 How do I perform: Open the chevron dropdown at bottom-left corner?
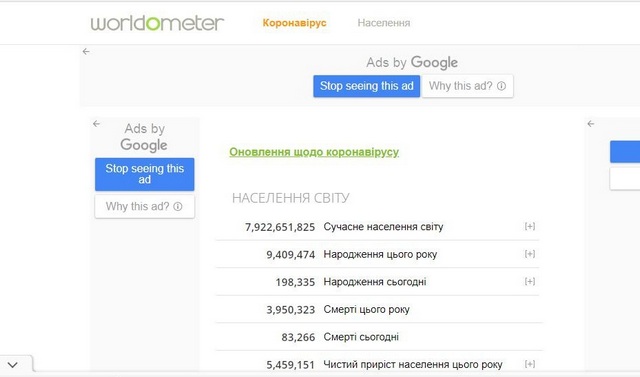tap(13, 365)
